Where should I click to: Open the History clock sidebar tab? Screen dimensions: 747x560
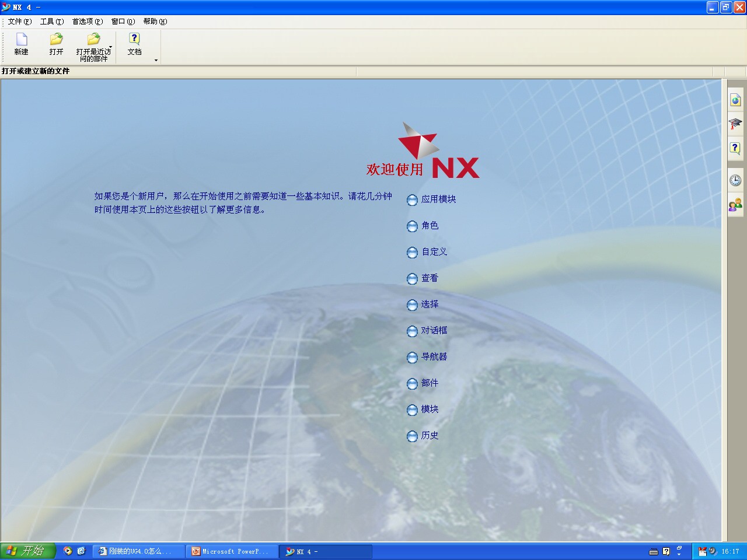(x=735, y=180)
